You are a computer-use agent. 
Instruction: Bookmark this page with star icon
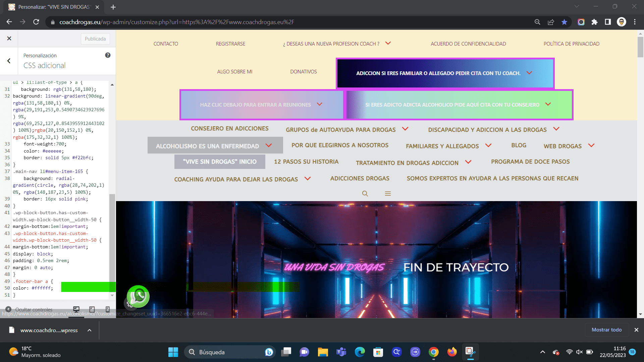click(564, 22)
